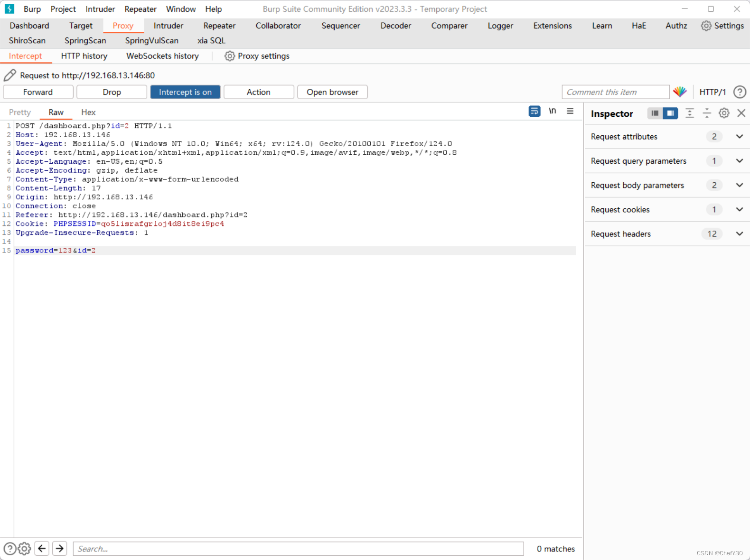Open the Learn tab
Image resolution: width=750 pixels, height=560 pixels.
pyautogui.click(x=602, y=26)
